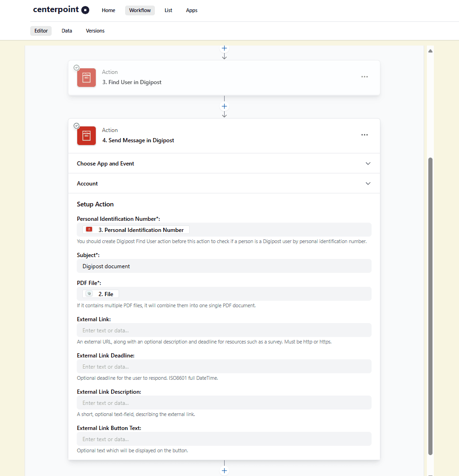Screen dimensions: 459x476
Task: Open the options menu on Send Message step
Action: click(365, 135)
